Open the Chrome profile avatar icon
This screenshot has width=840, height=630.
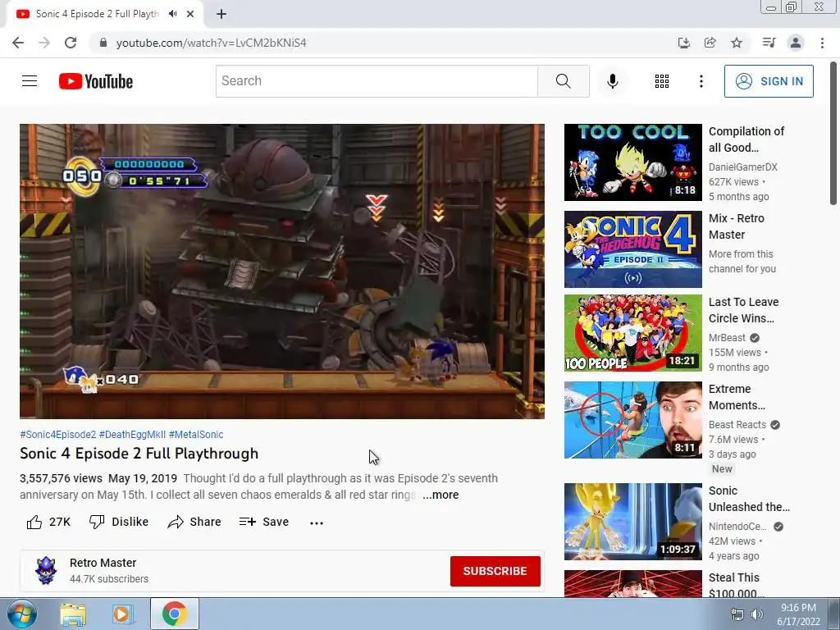point(796,43)
